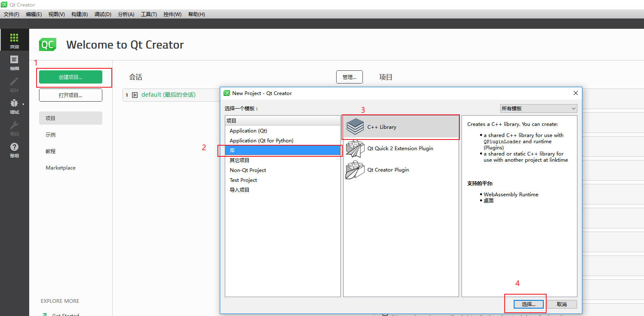Screen dimensions: 644x316
Task: Open the Projects (项目) mode in sidebar
Action: (x=14, y=128)
